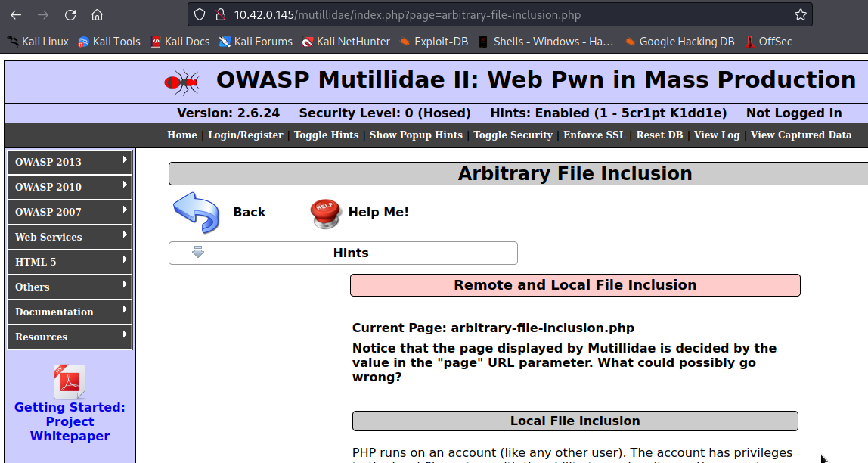Open the PDF whitepaper icon
868x463 pixels.
[70, 381]
